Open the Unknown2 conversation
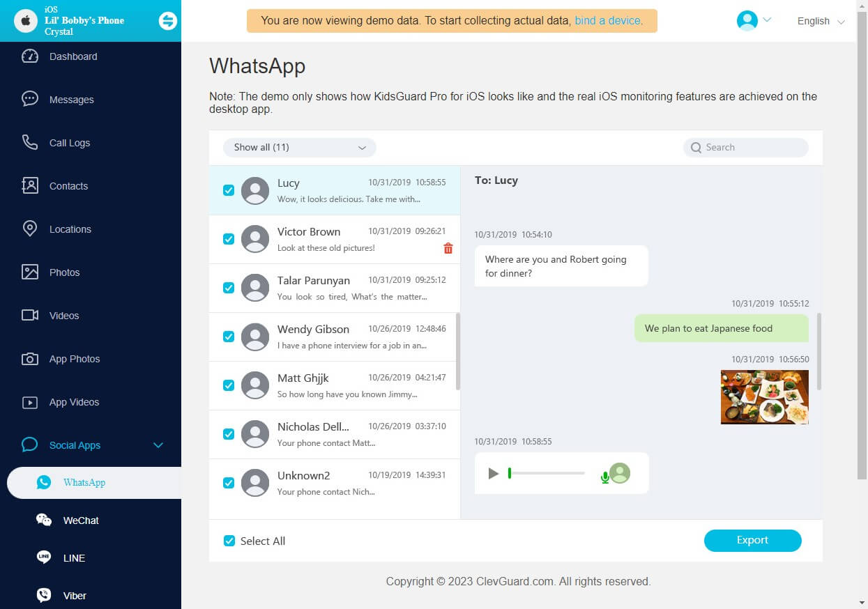Image resolution: width=868 pixels, height=609 pixels. pyautogui.click(x=335, y=483)
